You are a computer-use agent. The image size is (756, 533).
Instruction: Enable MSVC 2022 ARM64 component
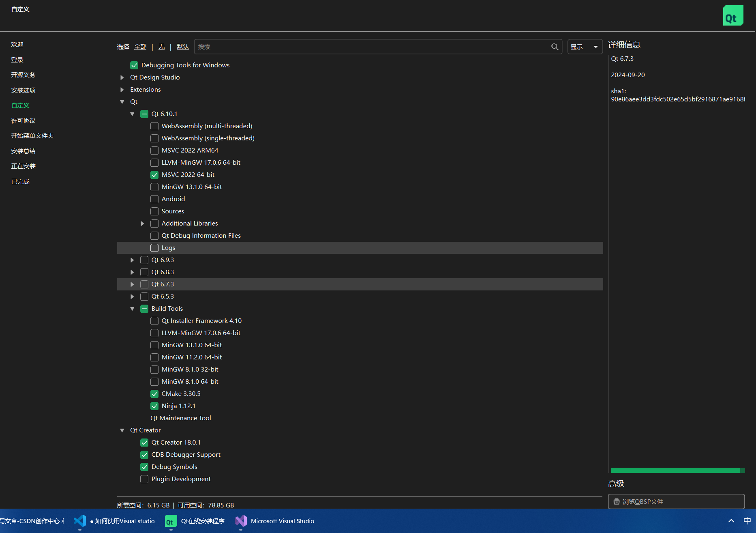click(154, 150)
